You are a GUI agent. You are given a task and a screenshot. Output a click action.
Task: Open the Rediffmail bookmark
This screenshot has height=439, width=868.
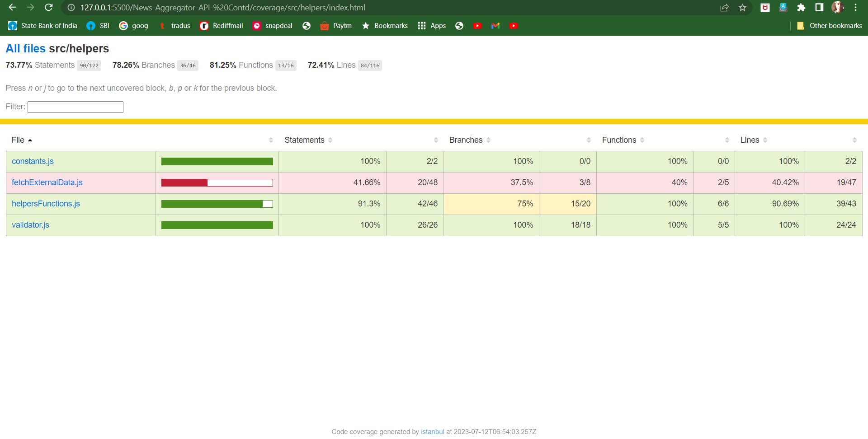pyautogui.click(x=222, y=26)
